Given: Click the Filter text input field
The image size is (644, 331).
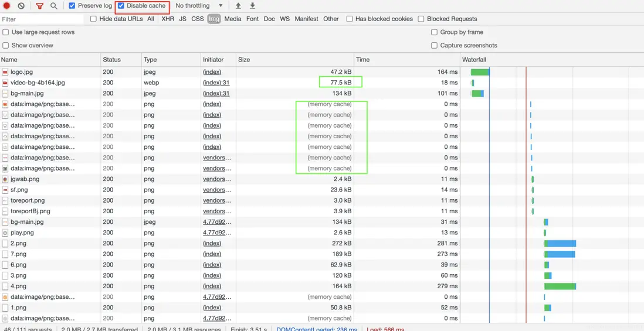Looking at the screenshot, I should click(41, 19).
